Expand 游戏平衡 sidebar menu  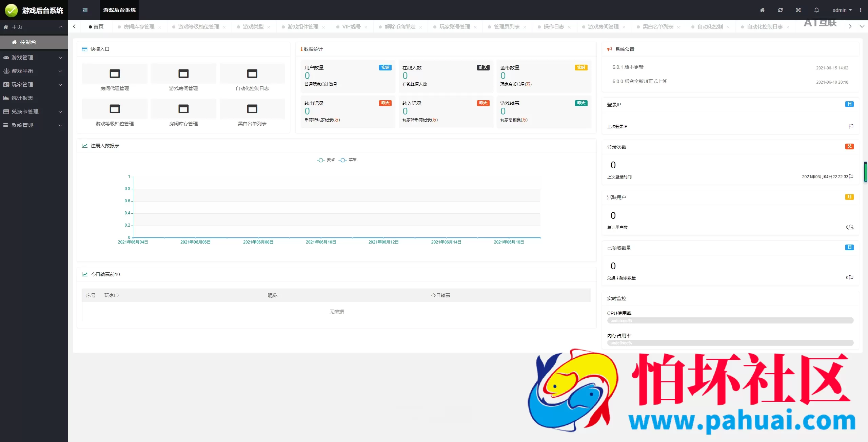coord(34,71)
